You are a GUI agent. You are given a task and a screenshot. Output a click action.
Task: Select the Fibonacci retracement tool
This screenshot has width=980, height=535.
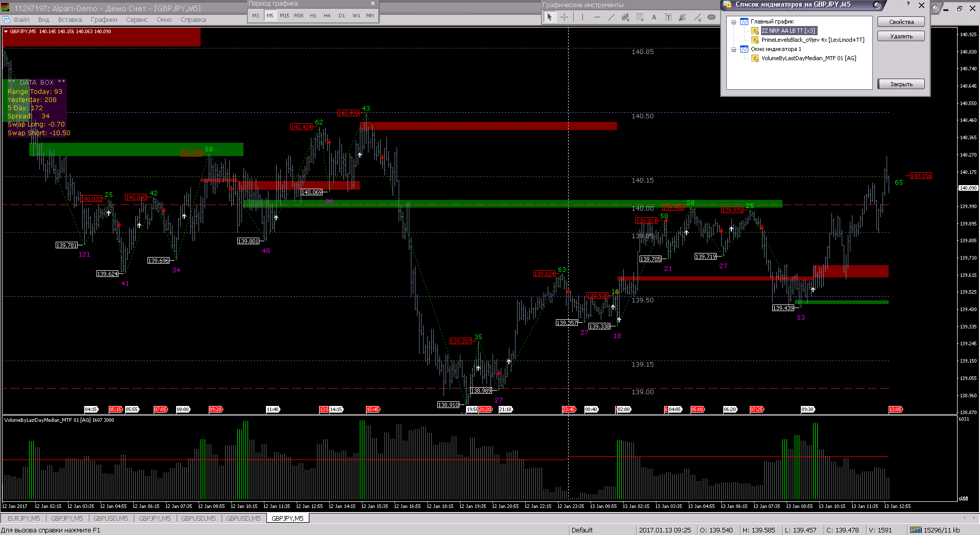pyautogui.click(x=640, y=17)
